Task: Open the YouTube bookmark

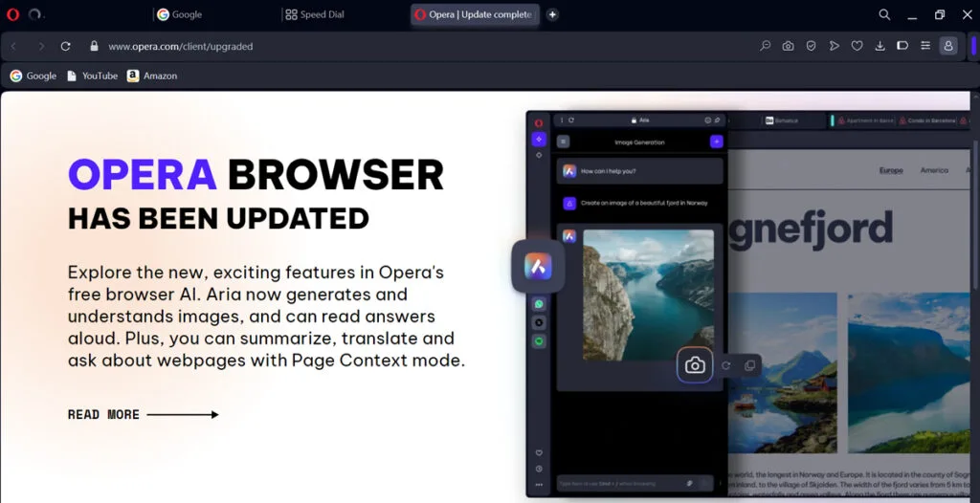Action: click(x=93, y=76)
